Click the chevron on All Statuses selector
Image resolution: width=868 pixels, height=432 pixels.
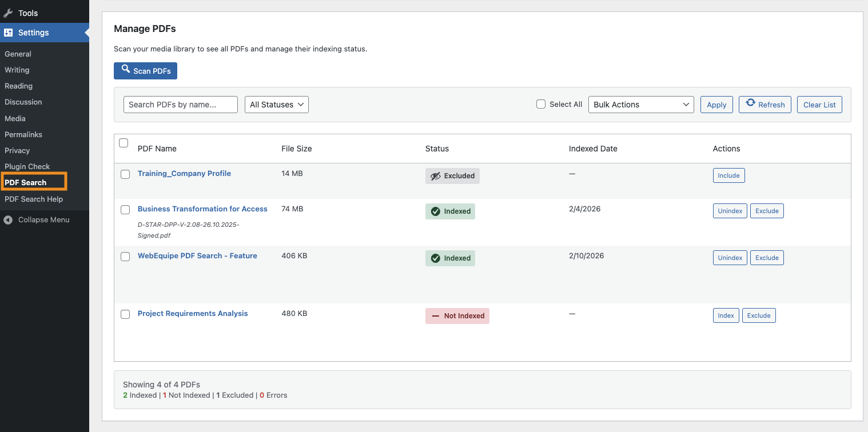point(300,105)
